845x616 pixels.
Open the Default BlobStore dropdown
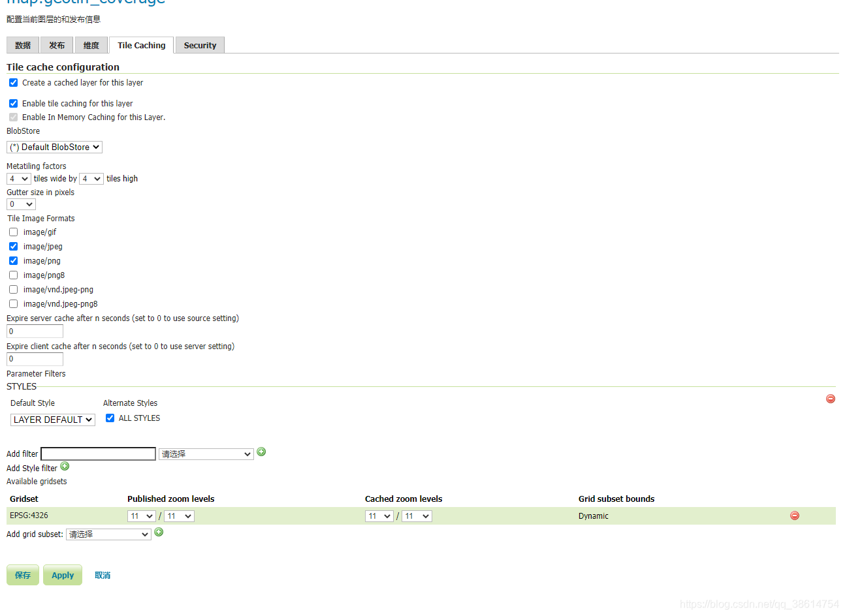pyautogui.click(x=54, y=147)
